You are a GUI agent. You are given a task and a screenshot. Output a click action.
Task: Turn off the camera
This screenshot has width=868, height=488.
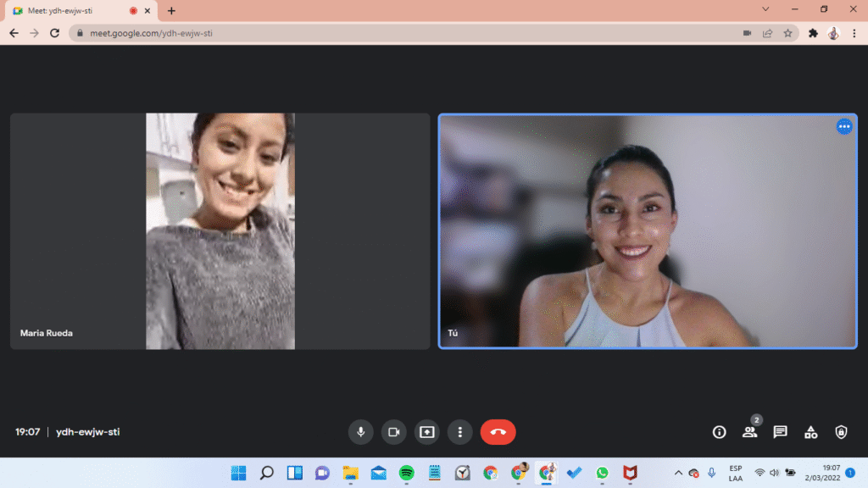393,432
